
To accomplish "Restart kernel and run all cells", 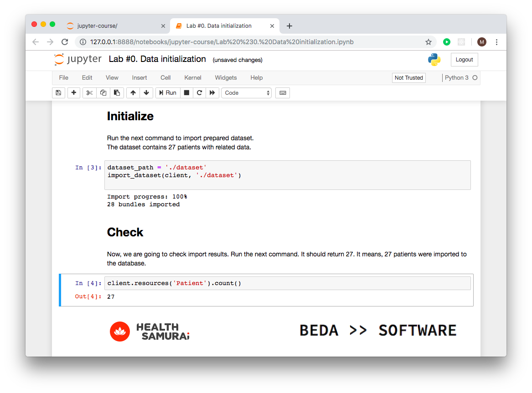I will coord(212,93).
